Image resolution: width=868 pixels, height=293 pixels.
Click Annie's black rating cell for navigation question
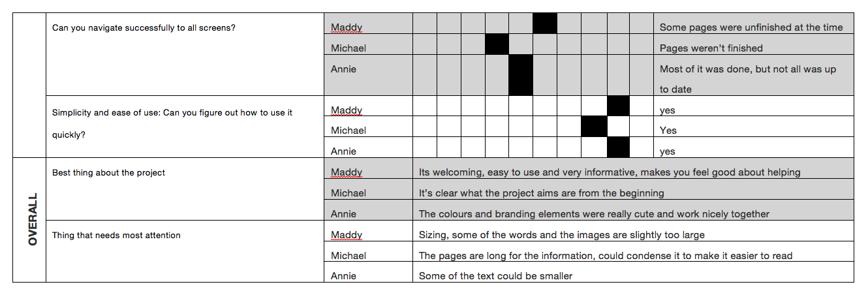(521, 75)
